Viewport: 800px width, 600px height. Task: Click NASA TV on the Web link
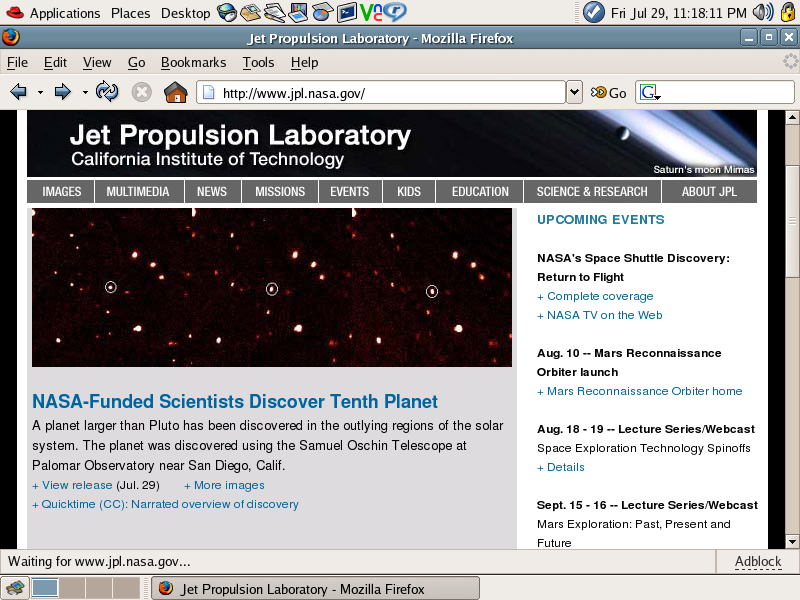tap(600, 315)
